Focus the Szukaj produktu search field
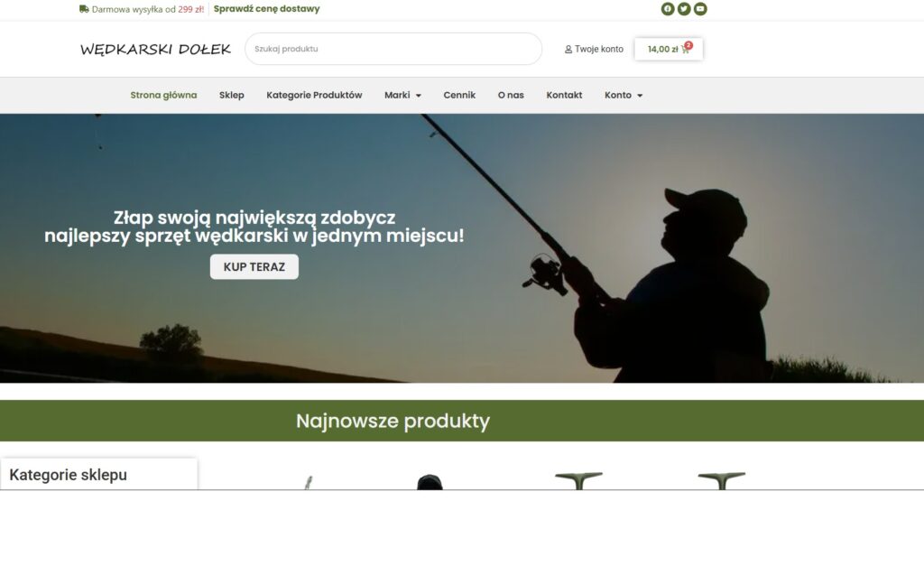Screen dimensions: 924x566 tap(393, 49)
